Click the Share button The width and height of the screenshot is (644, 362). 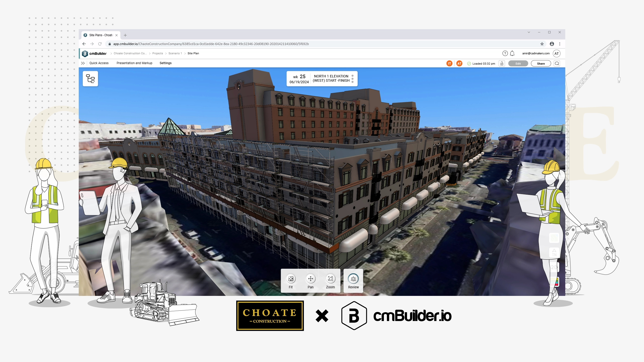541,63
